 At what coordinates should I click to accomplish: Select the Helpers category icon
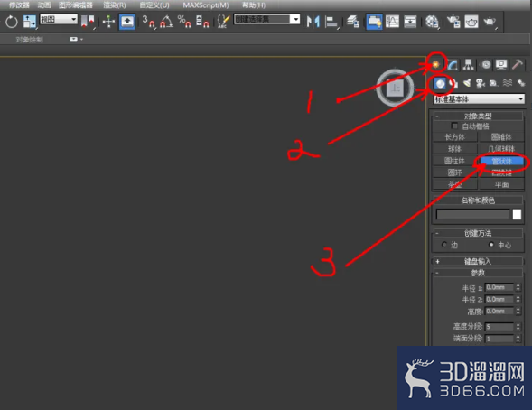494,83
